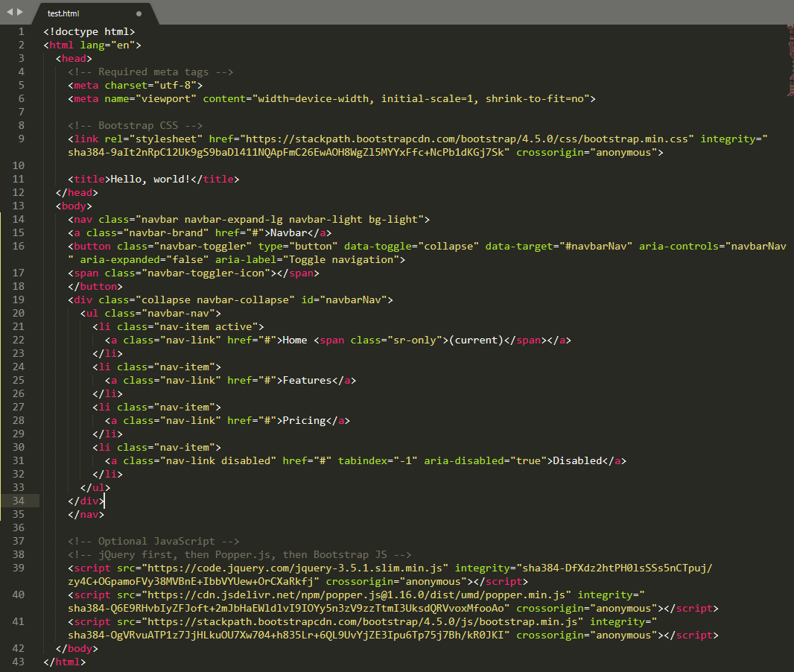Click the unsaved dot on test.html tab

coord(139,13)
